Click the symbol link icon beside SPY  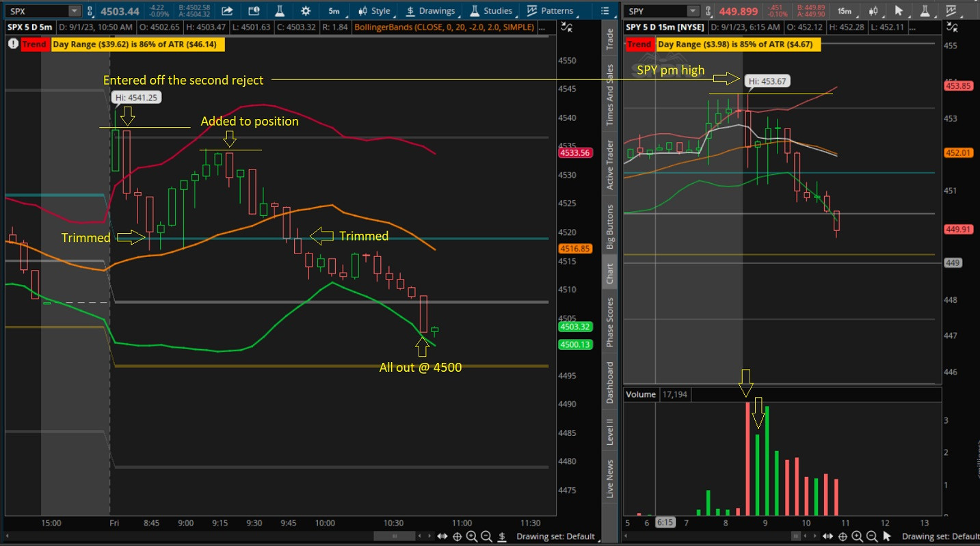click(708, 11)
